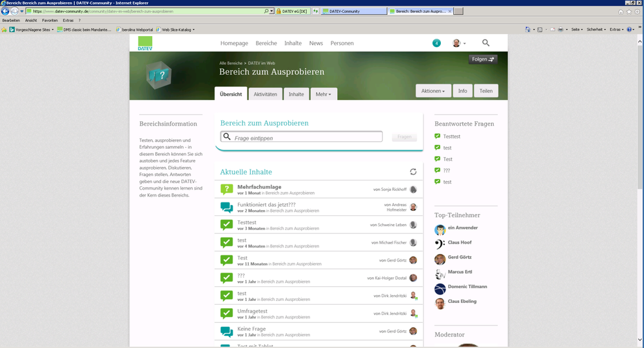Switch to the Übersicht tab
This screenshot has height=348, width=644.
coord(231,93)
